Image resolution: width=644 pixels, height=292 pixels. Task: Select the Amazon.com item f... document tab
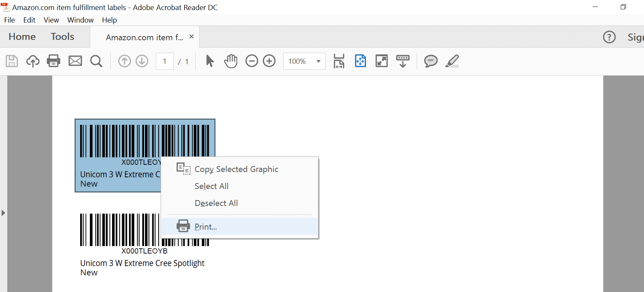point(144,37)
